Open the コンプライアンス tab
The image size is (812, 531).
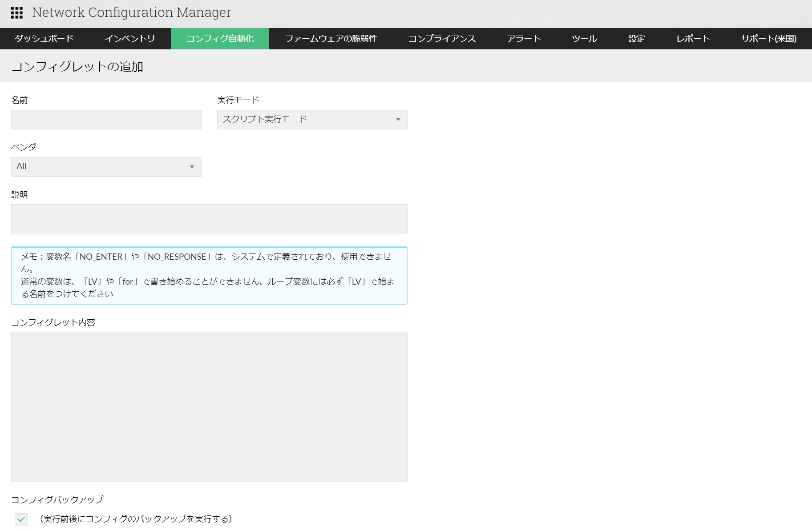pos(442,39)
